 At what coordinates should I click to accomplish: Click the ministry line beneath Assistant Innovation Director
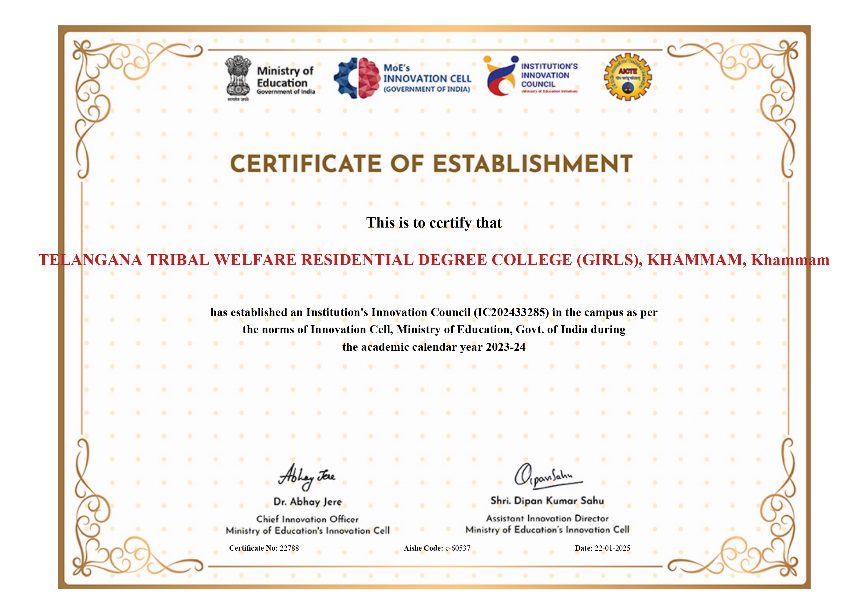pos(548,530)
